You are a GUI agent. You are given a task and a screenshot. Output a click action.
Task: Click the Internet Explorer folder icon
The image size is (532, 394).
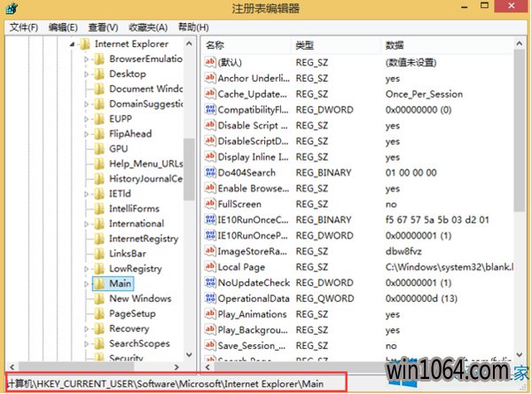(x=84, y=44)
